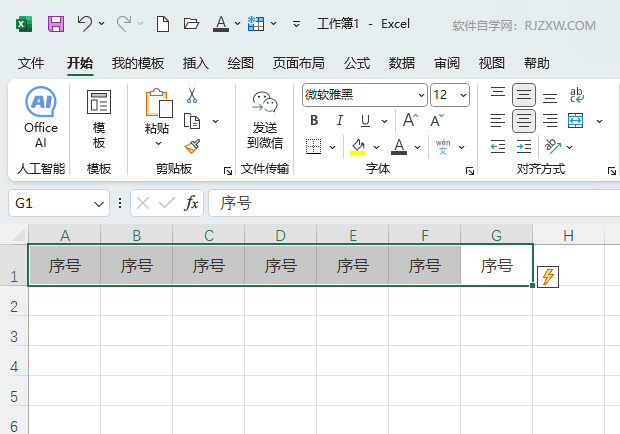Switch to 我的模板 tab
Viewport: 620px width, 434px height.
coord(138,63)
